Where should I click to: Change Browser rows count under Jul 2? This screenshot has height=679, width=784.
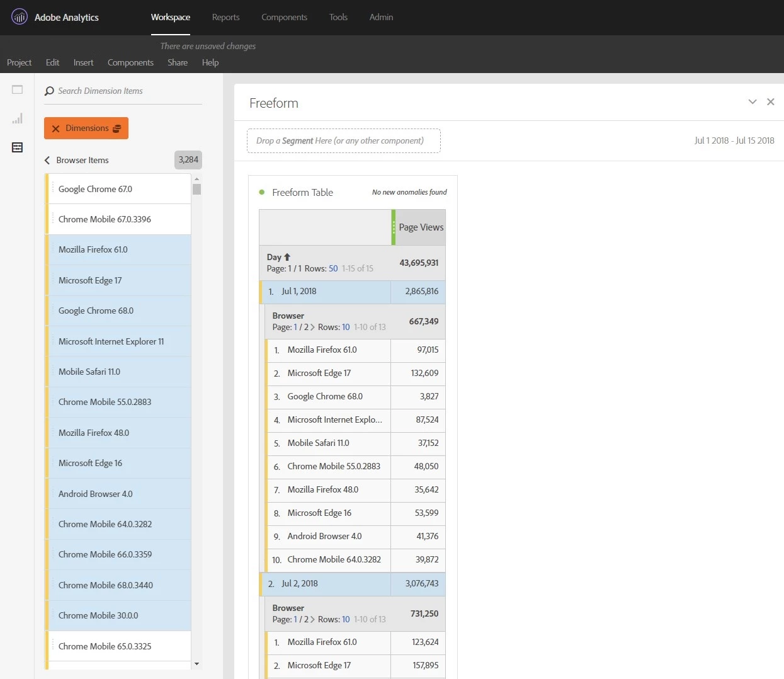coord(346,619)
